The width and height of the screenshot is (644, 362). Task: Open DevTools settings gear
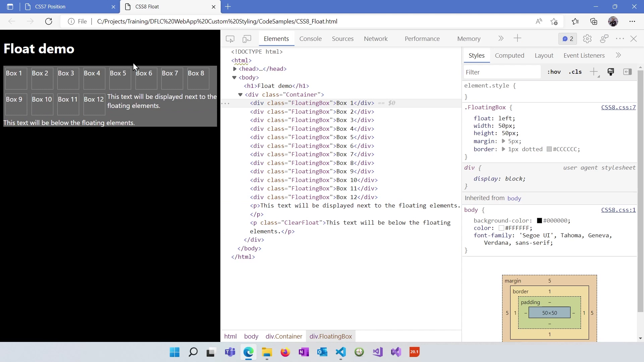587,39
